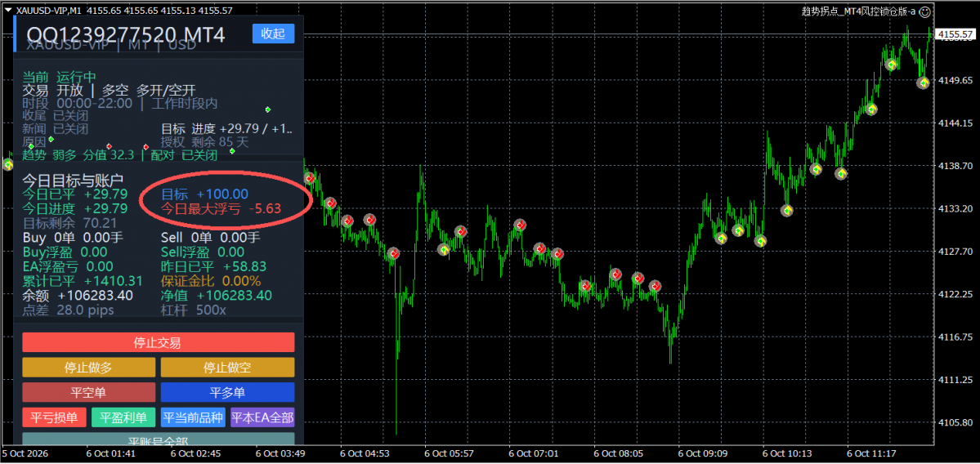980x464 pixels.
Task: Click the 今日目标与账户 heading
Action: (73, 181)
